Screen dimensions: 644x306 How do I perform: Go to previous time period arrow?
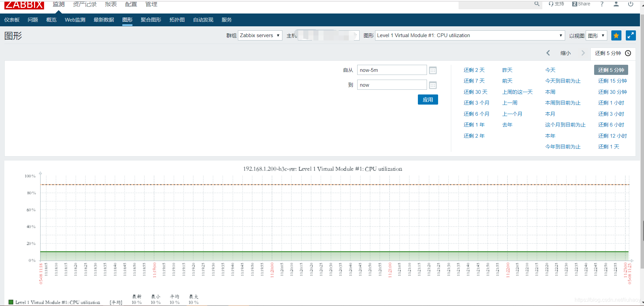548,53
